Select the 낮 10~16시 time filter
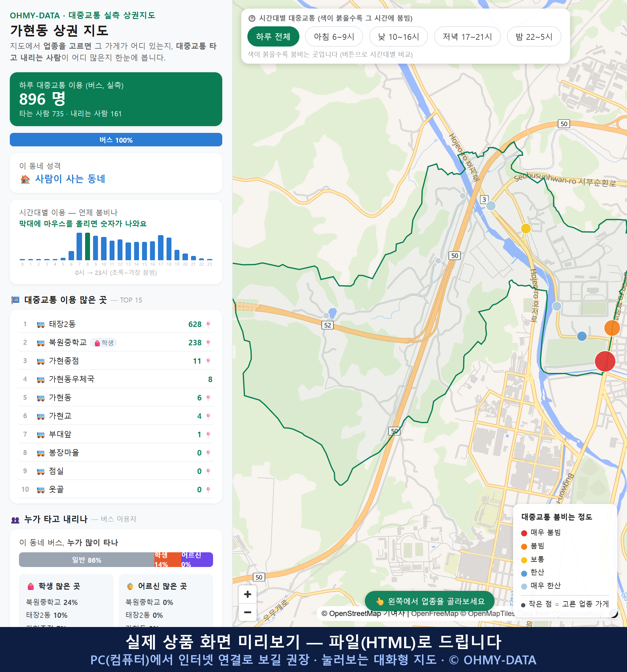 398,36
